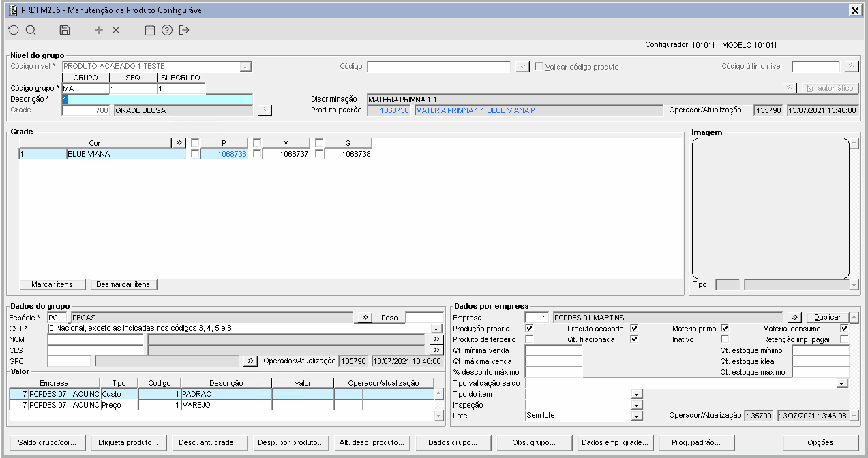Toggle the Validar código produto checkbox

(539, 67)
